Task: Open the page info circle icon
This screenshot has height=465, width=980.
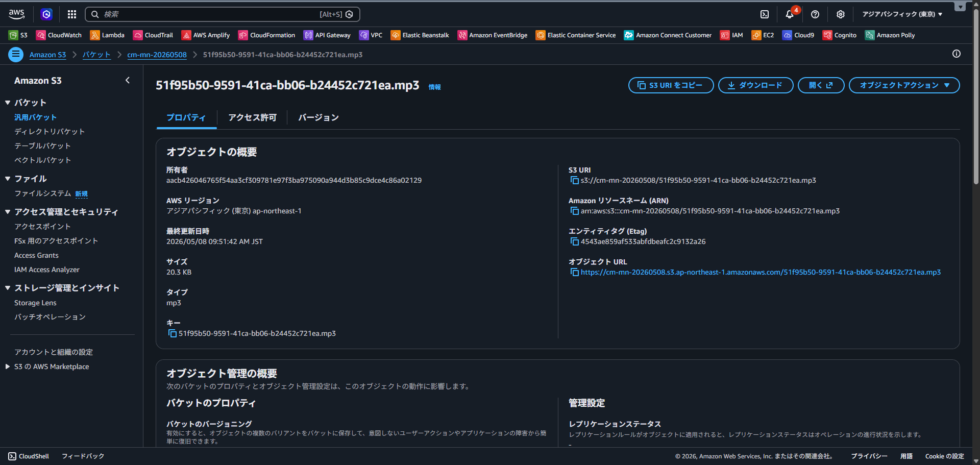Action: 957,54
